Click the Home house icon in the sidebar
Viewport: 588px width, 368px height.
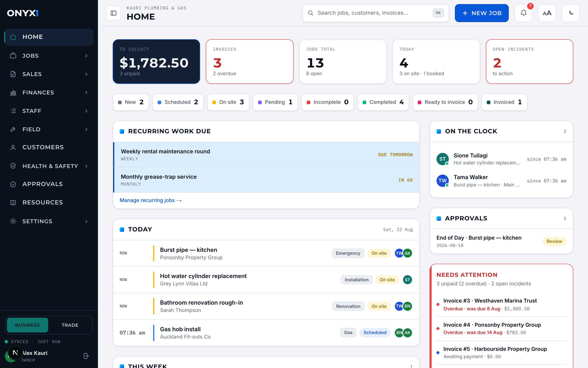click(13, 37)
